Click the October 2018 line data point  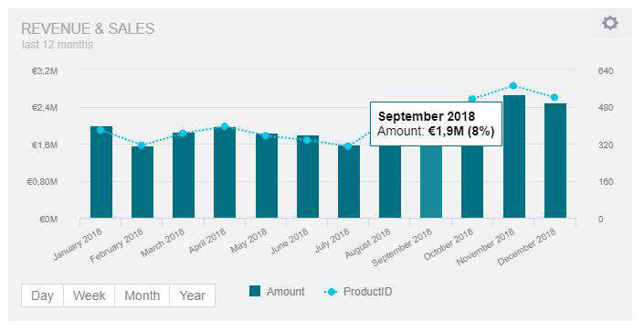pos(472,99)
